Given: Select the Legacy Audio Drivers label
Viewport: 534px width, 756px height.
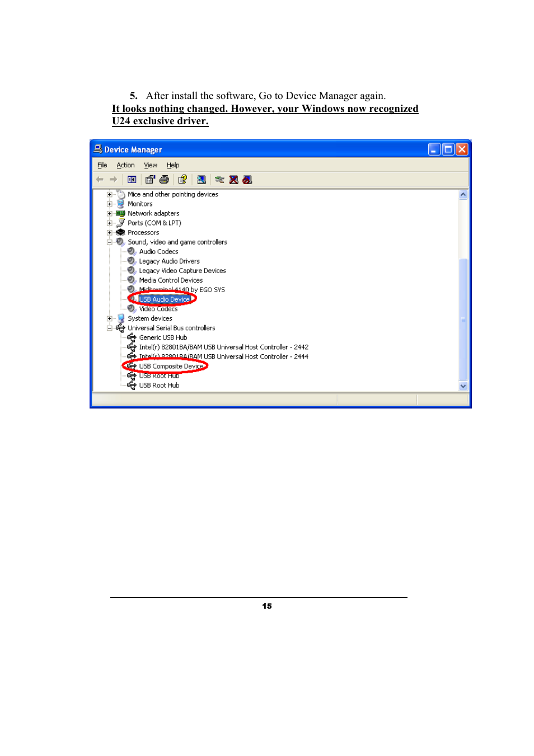Looking at the screenshot, I should [169, 261].
